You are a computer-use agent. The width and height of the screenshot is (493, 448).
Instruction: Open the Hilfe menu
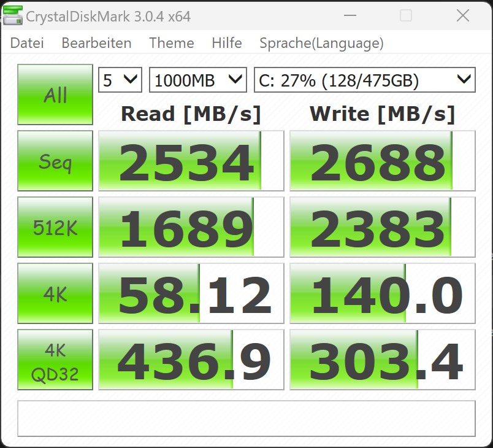[226, 43]
